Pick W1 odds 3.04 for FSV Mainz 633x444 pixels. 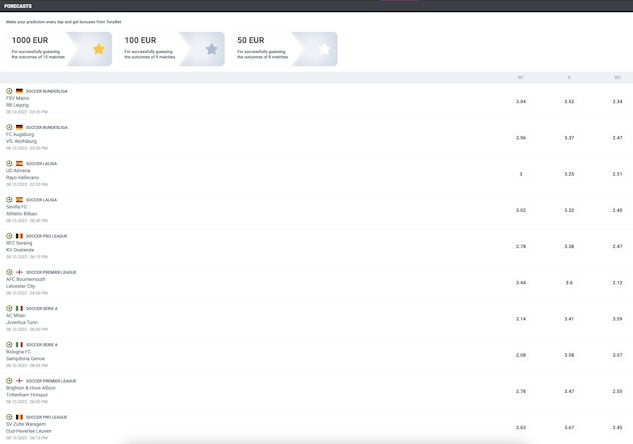click(521, 101)
